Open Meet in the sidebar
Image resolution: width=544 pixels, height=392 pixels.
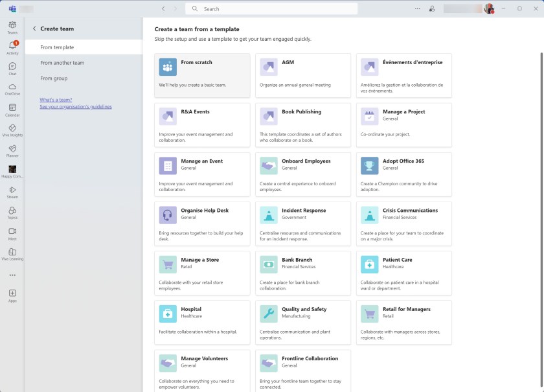click(x=12, y=234)
